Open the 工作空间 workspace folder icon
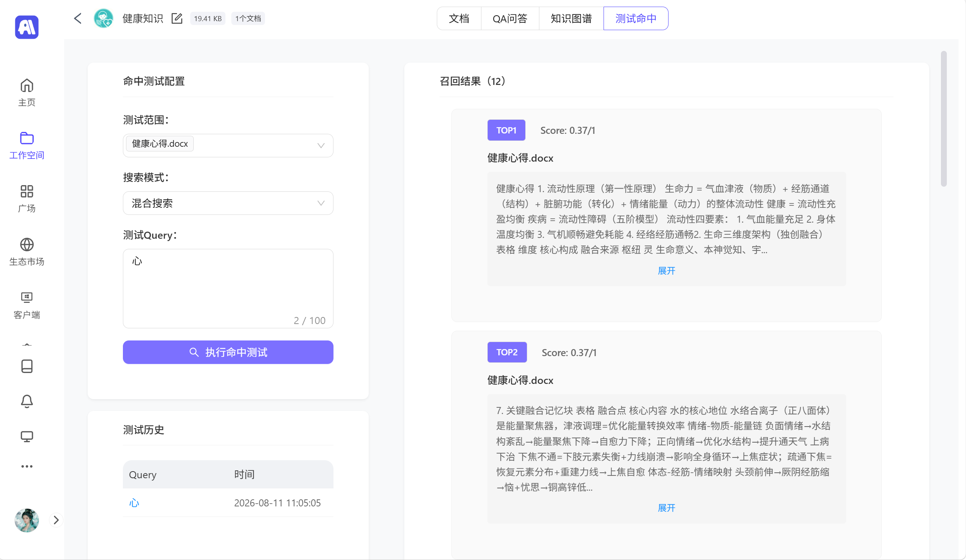The width and height of the screenshot is (966, 560). tap(27, 138)
